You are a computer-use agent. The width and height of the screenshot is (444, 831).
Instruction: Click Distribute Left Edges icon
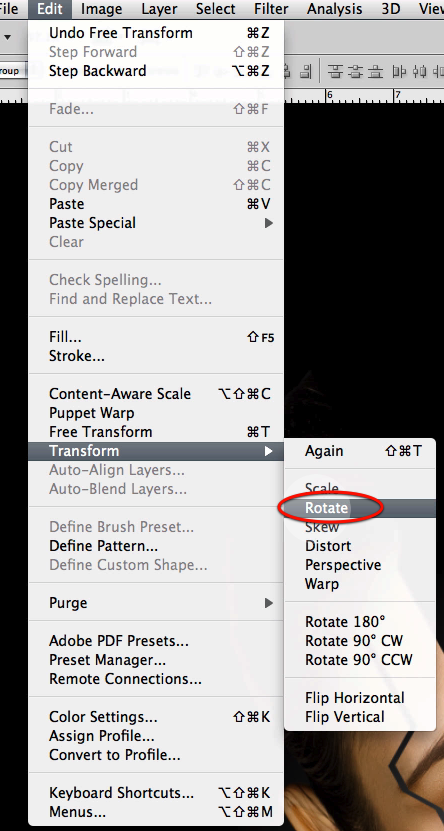click(401, 71)
